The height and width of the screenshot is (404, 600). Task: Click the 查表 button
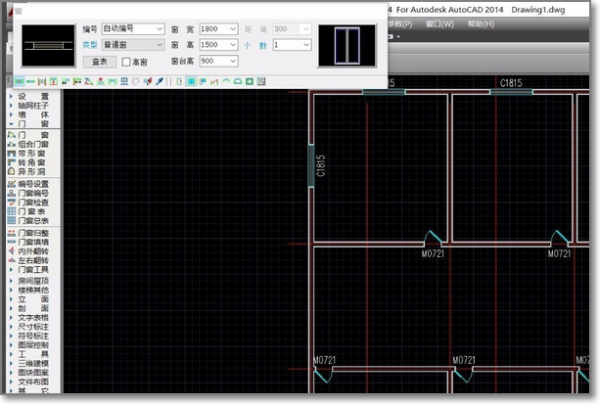tap(100, 61)
